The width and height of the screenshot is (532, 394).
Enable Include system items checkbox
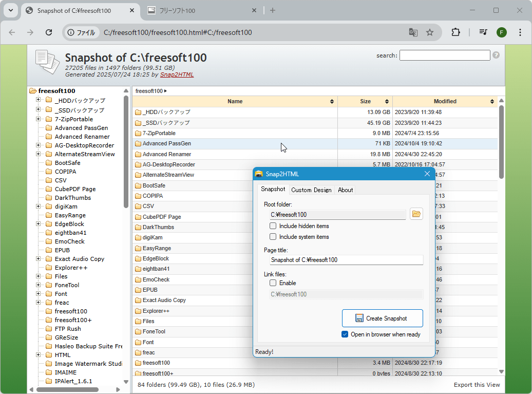(273, 236)
